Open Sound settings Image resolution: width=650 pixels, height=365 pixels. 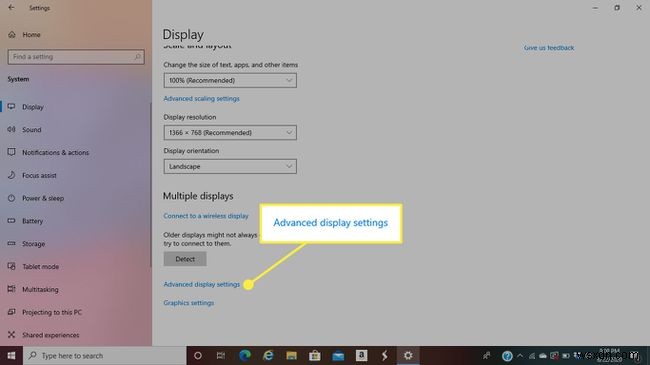point(32,130)
